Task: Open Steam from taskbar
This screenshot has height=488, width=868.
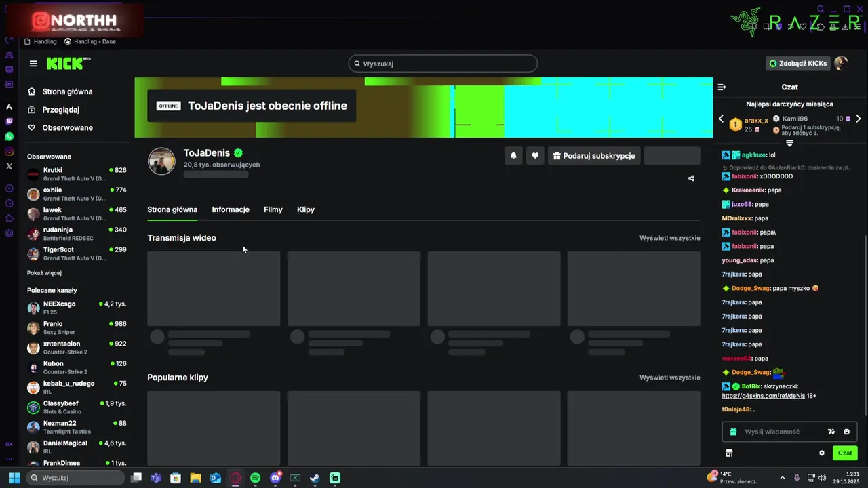Action: [315, 478]
